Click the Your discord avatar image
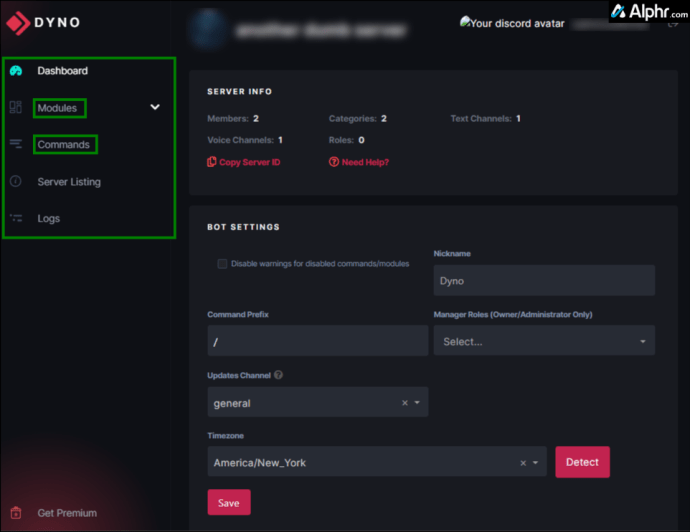 point(512,23)
